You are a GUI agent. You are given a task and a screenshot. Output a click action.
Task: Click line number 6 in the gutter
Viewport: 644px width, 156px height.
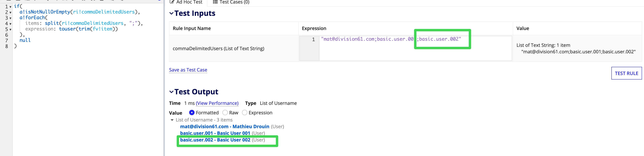click(x=7, y=35)
